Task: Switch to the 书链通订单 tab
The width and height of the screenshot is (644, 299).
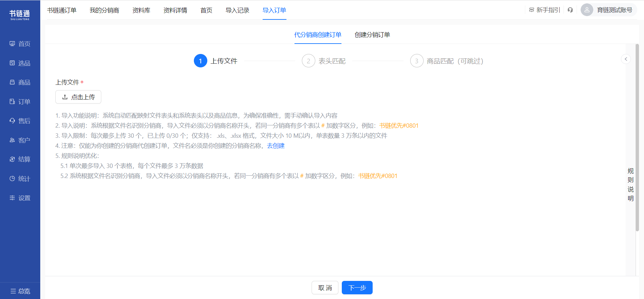Action: (x=62, y=10)
